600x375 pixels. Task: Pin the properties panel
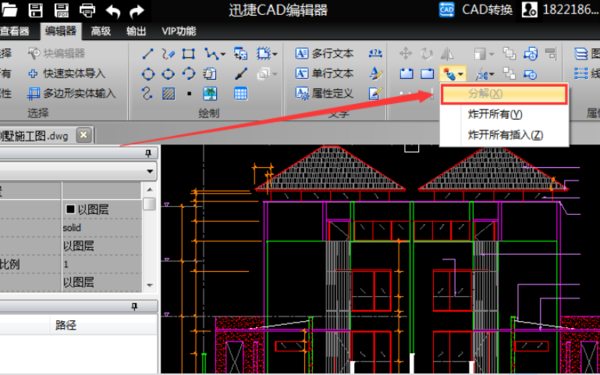tap(148, 153)
